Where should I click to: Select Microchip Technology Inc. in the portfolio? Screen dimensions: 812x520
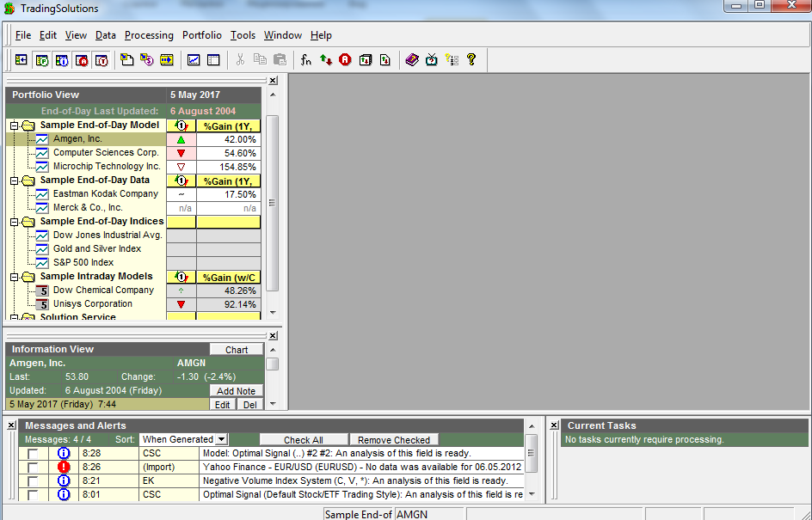[x=106, y=167]
